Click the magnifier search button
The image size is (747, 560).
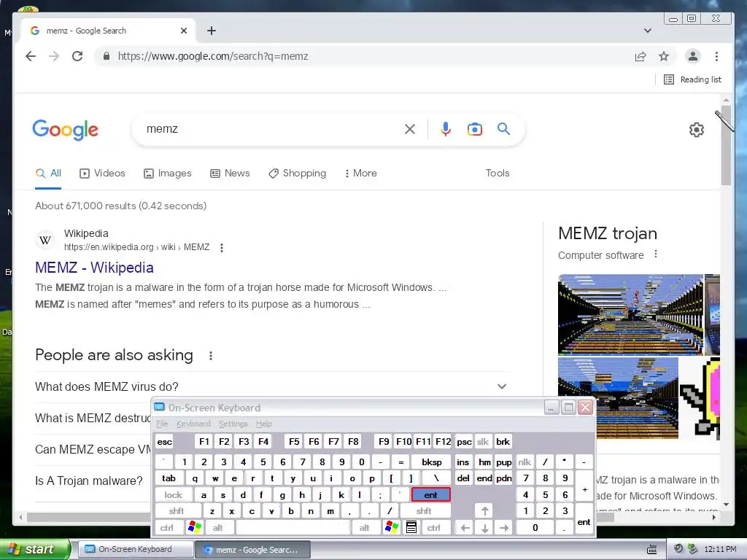pos(503,128)
